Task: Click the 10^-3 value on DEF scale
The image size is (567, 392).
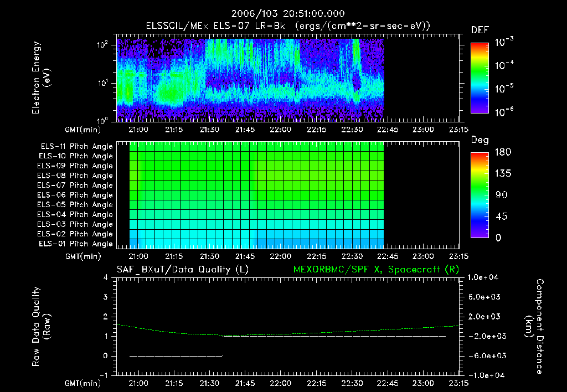Action: 504,42
